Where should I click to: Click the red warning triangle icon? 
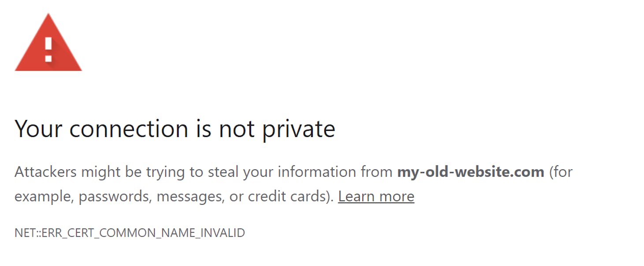pos(48,44)
